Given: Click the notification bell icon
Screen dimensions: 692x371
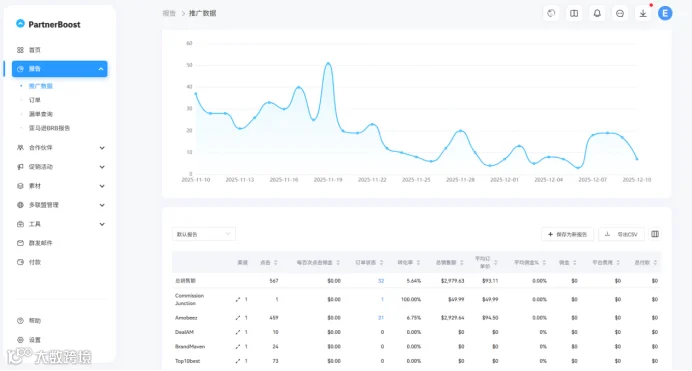Looking at the screenshot, I should tap(597, 13).
